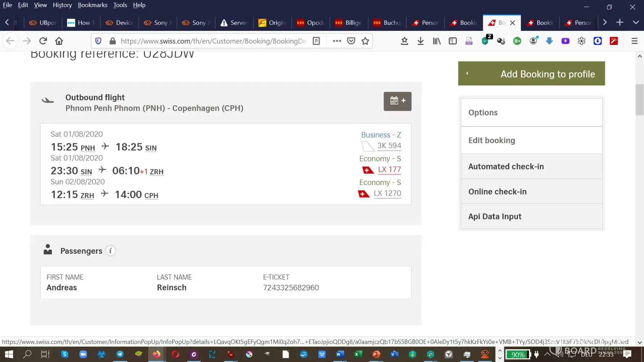Open the Passengers info icon
The height and width of the screenshot is (362, 644).
pos(110,251)
